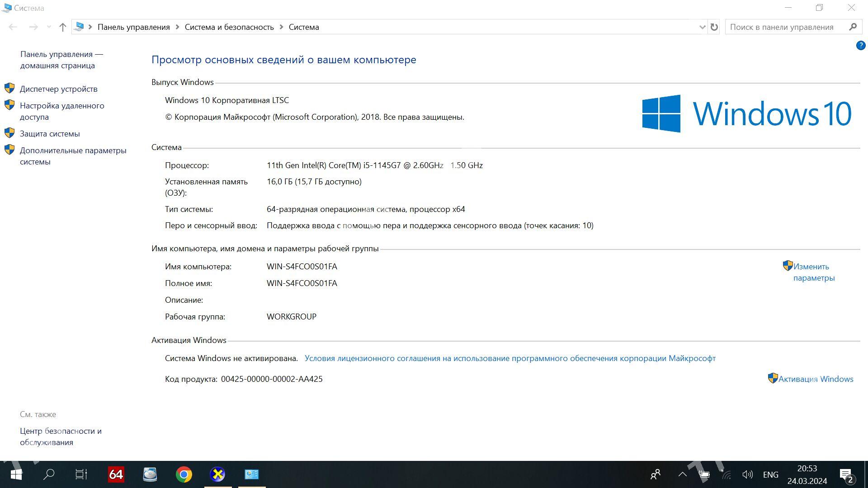The height and width of the screenshot is (488, 868).
Task: Expand the root chevron before Панель управления
Action: pyautogui.click(x=90, y=27)
